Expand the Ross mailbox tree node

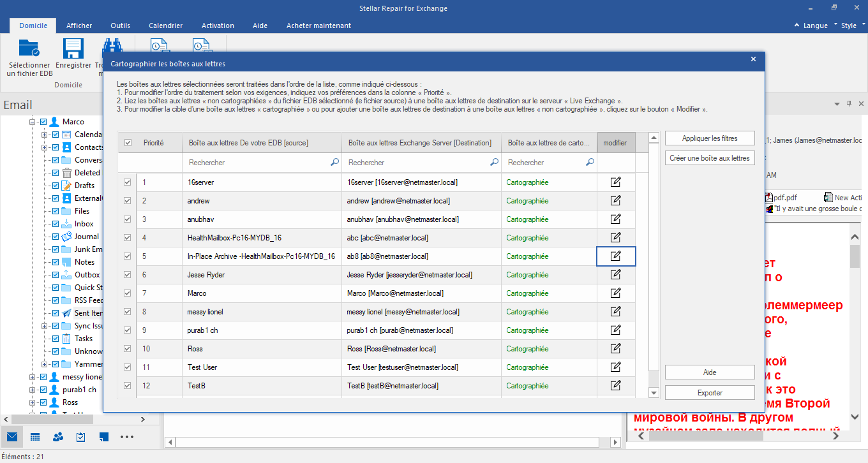tap(32, 402)
